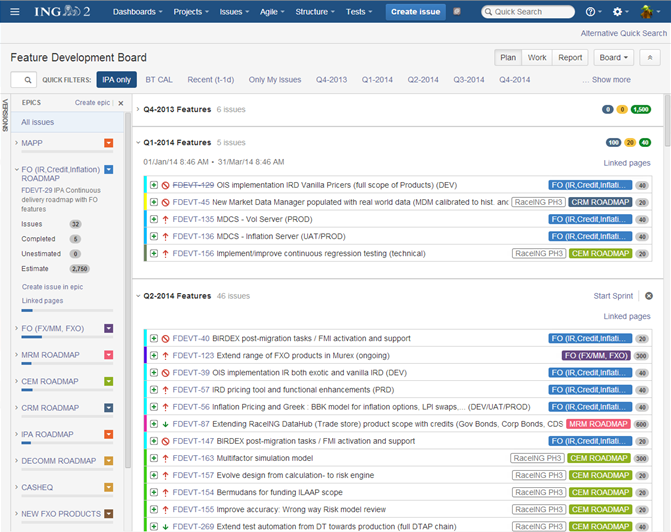Switch to the Work tab

(537, 58)
